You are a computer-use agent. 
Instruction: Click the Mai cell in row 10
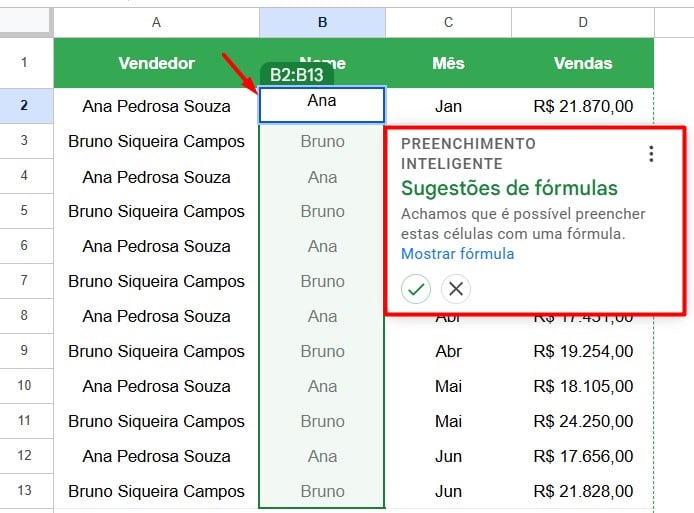tap(448, 386)
